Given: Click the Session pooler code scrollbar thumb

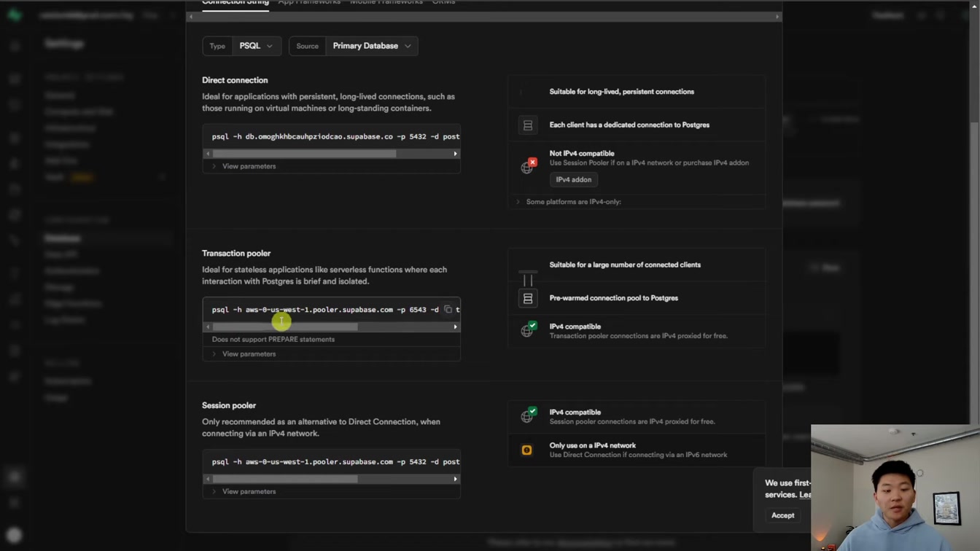Looking at the screenshot, I should point(285,479).
